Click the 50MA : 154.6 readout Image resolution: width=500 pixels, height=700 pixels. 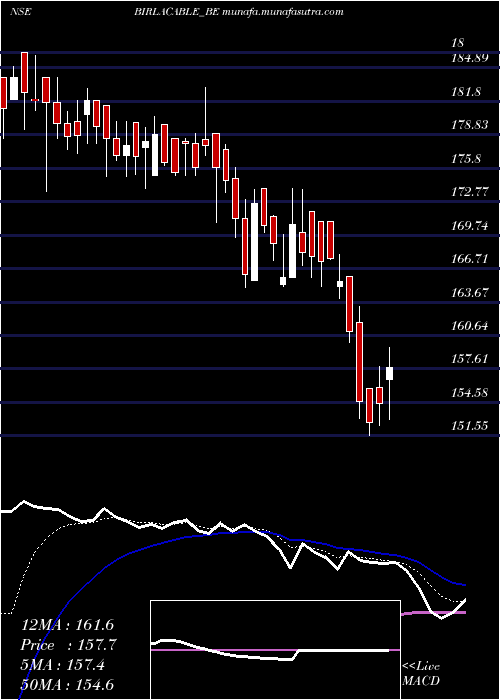click(67, 685)
